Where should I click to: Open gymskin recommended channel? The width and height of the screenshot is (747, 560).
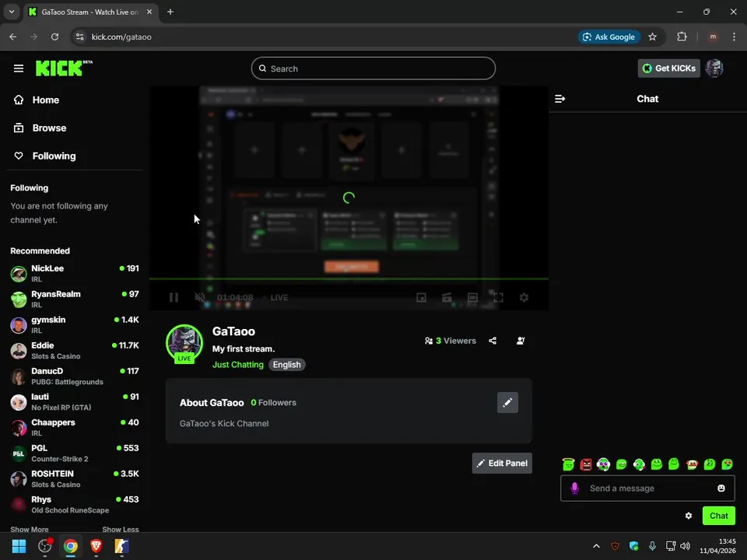75,325
